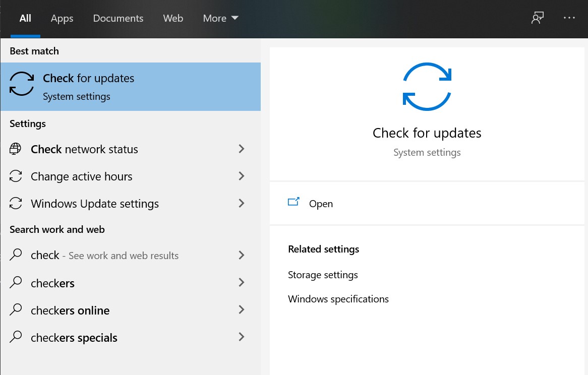588x375 pixels.
Task: Switch to the Apps tab
Action: coord(62,18)
